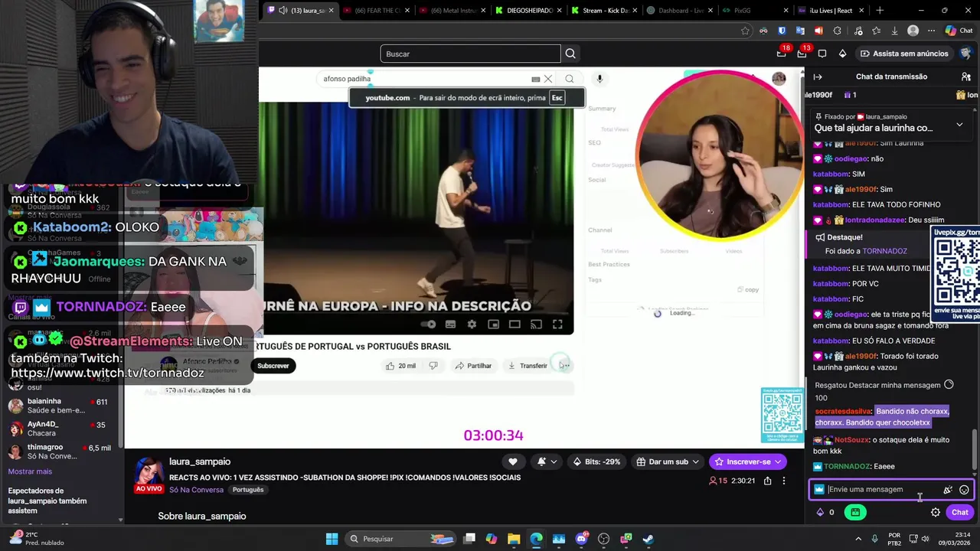Click YouTube search magnifier button
This screenshot has width=980, height=551.
[569, 79]
